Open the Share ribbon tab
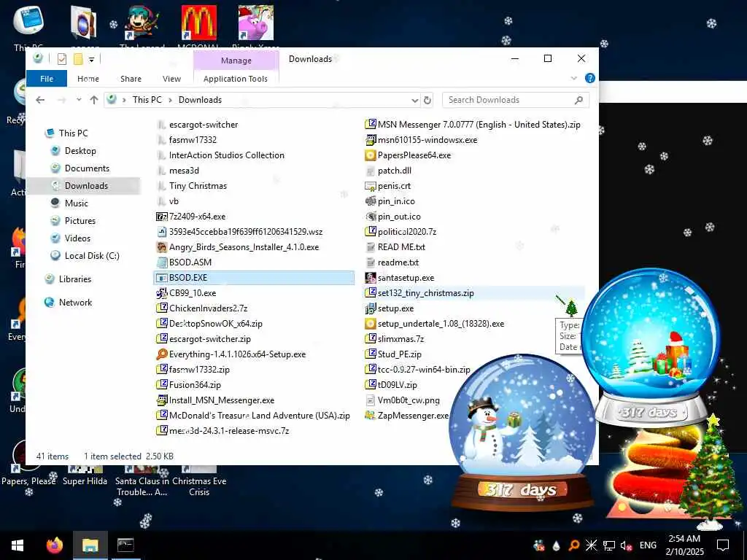This screenshot has width=747, height=560. (131, 79)
